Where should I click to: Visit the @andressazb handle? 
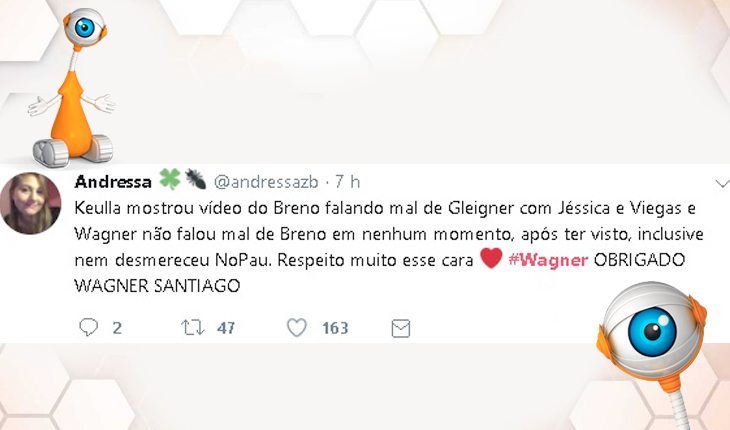point(266,182)
